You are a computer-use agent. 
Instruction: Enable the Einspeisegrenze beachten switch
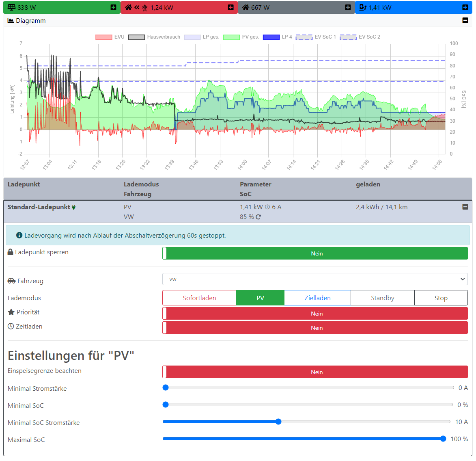[315, 372]
